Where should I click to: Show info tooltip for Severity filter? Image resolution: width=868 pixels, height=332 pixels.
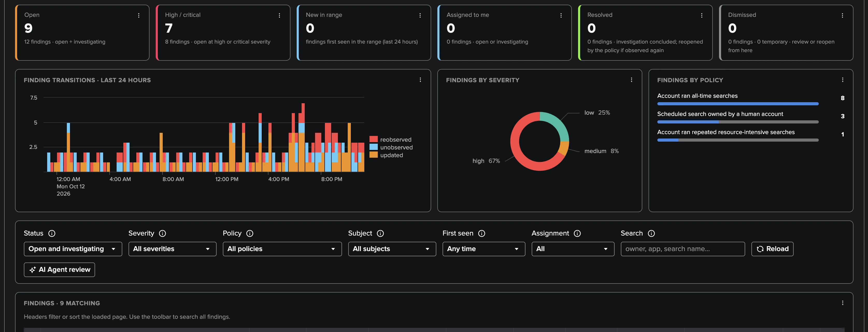pyautogui.click(x=162, y=233)
